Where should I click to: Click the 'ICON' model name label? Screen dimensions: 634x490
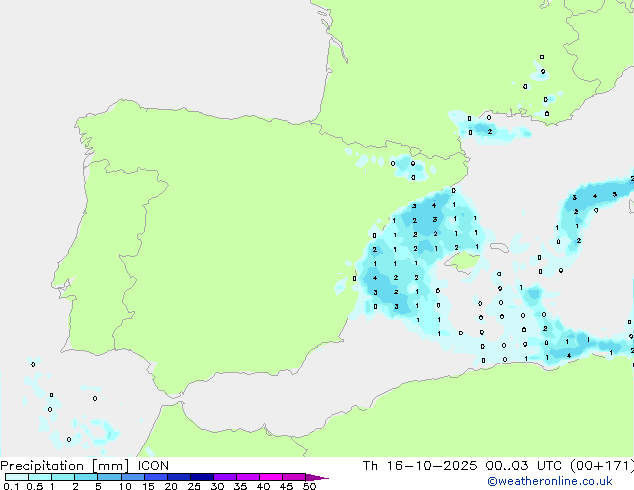pyautogui.click(x=153, y=466)
